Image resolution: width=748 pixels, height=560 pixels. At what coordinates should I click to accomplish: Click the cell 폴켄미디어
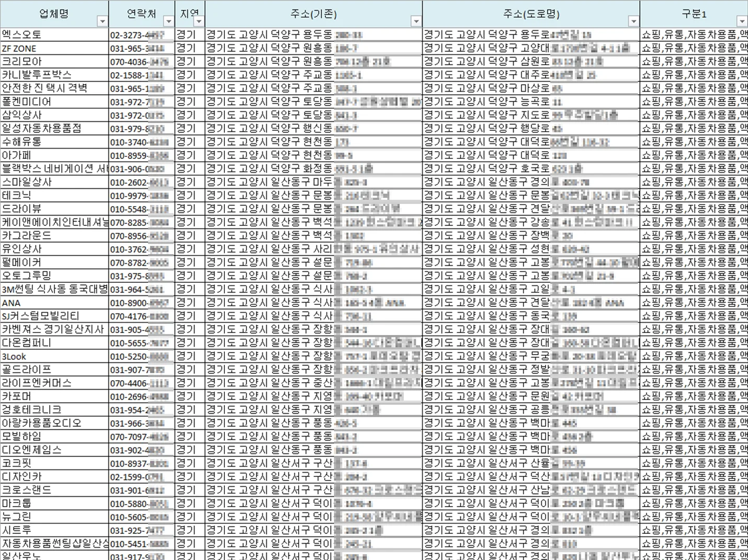coord(54,102)
